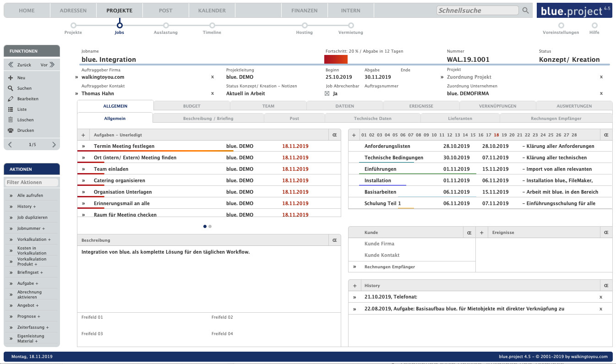Screen dimensions: 616x364
Task: Click into the Filter Aktionen field
Action: tap(32, 182)
